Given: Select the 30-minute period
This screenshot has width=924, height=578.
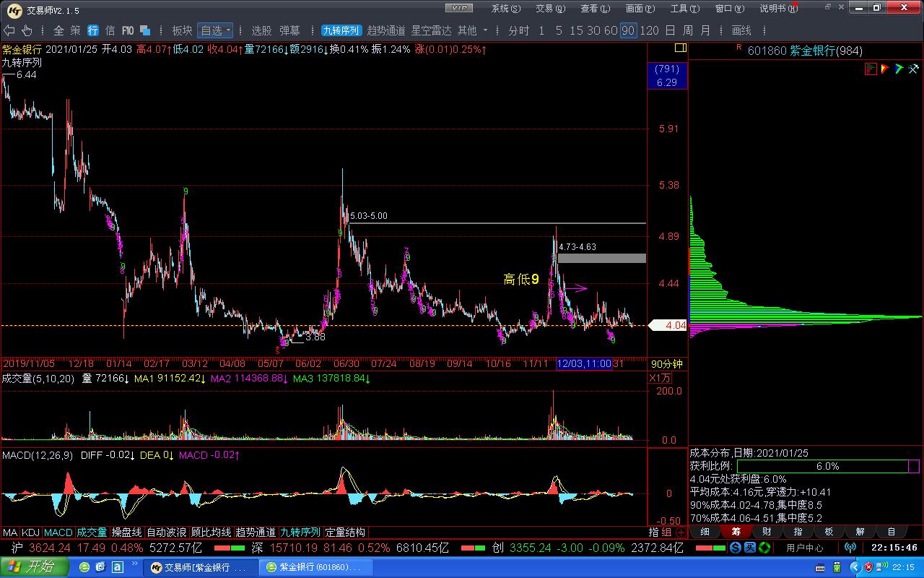Looking at the screenshot, I should coord(593,30).
